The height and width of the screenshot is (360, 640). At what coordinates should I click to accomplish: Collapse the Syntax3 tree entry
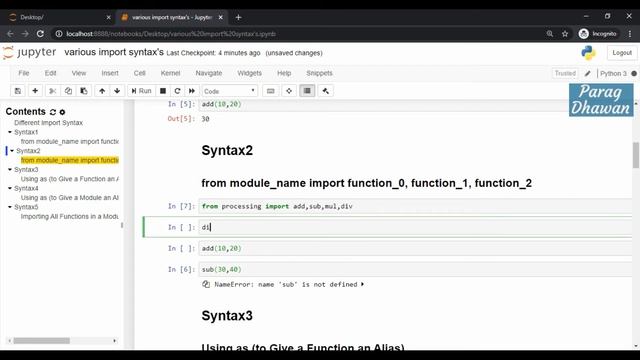(10, 169)
